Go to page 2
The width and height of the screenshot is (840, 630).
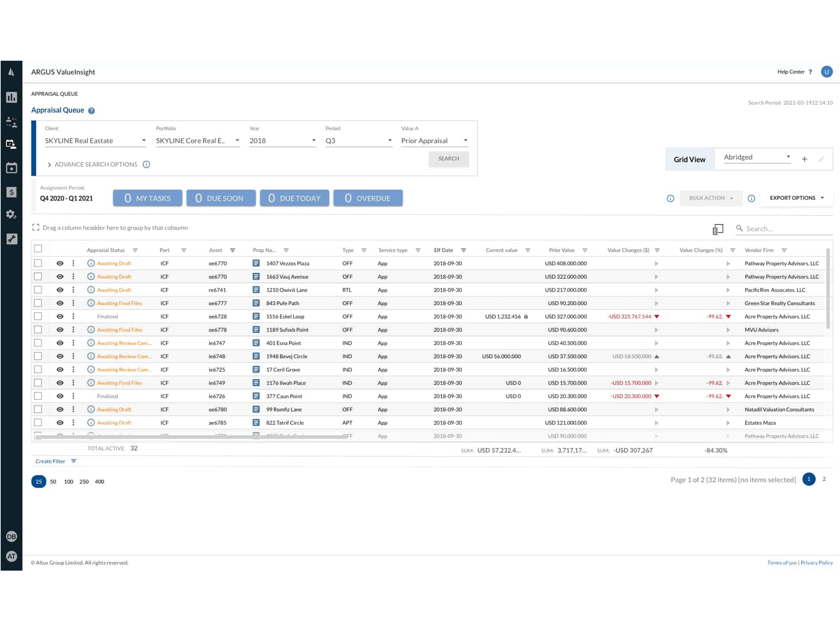[x=824, y=479]
